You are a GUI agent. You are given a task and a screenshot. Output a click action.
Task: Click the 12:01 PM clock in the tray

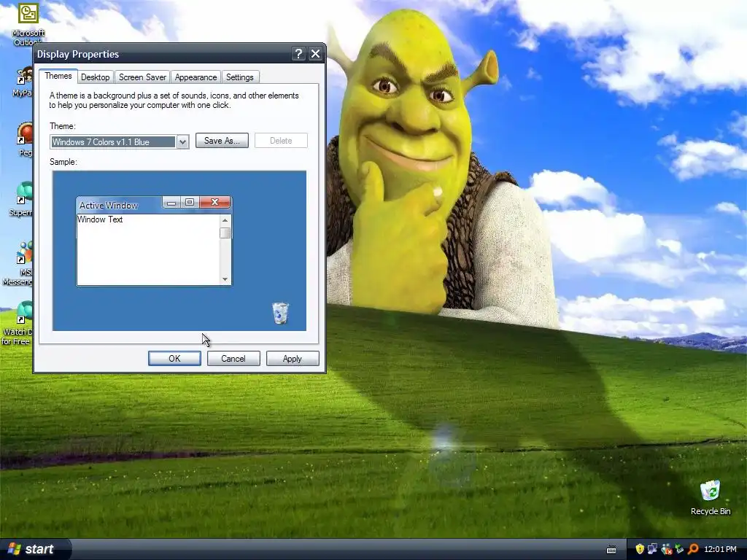[720, 549]
